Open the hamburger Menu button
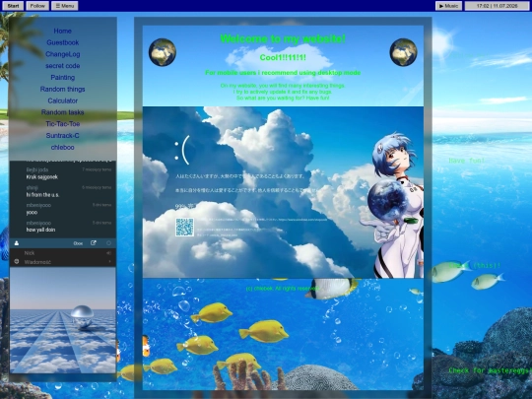The width and height of the screenshot is (532, 399). tap(64, 6)
